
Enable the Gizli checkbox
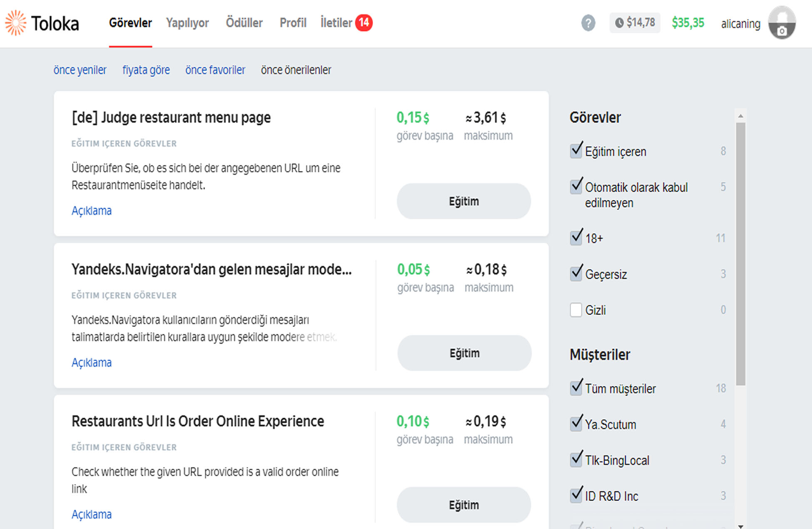[x=576, y=310]
